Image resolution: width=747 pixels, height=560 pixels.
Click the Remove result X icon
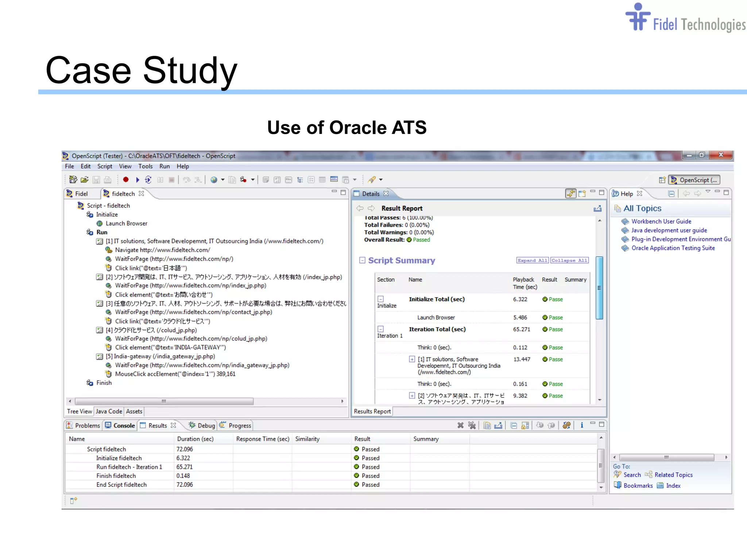point(461,425)
